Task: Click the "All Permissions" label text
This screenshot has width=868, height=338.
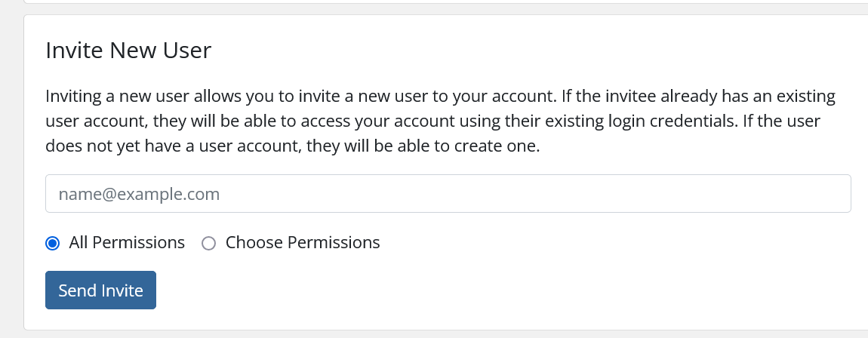Action: [127, 243]
